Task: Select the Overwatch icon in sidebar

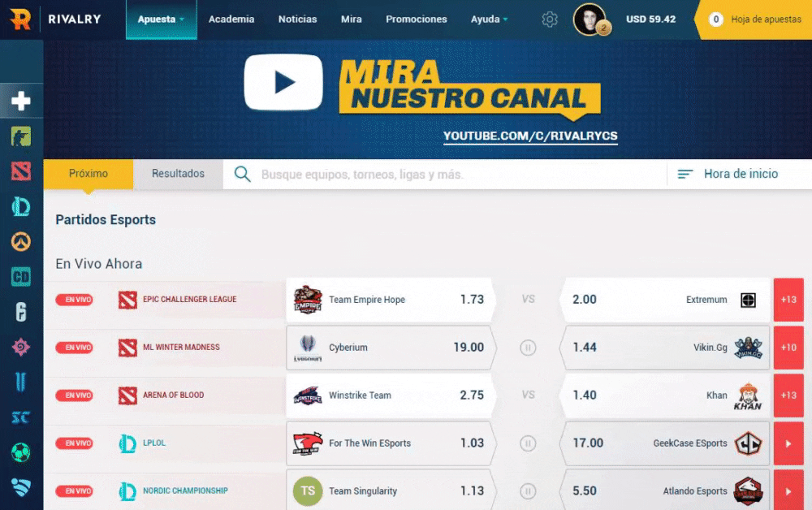Action: pyautogui.click(x=21, y=242)
